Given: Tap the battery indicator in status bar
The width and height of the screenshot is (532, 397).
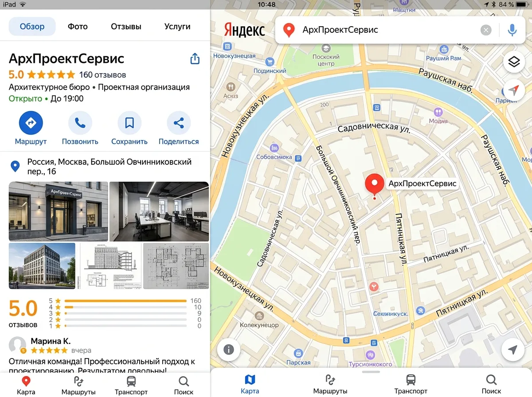Looking at the screenshot, I should tap(522, 4).
